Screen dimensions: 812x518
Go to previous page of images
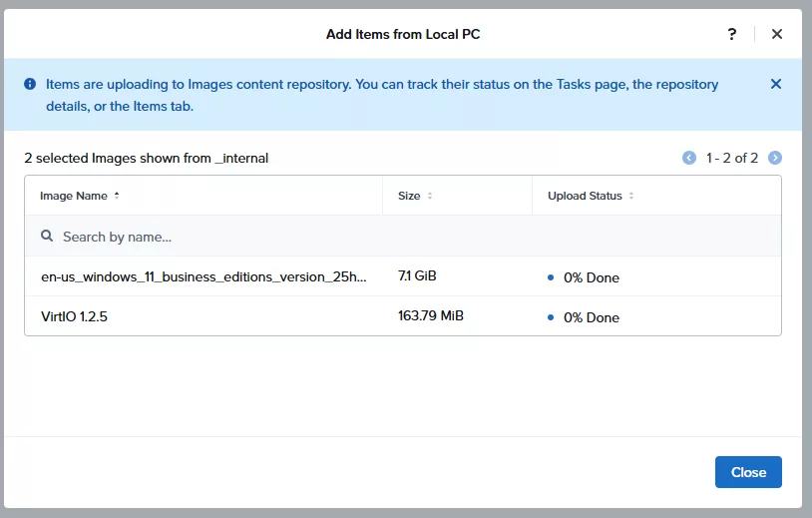[688, 158]
